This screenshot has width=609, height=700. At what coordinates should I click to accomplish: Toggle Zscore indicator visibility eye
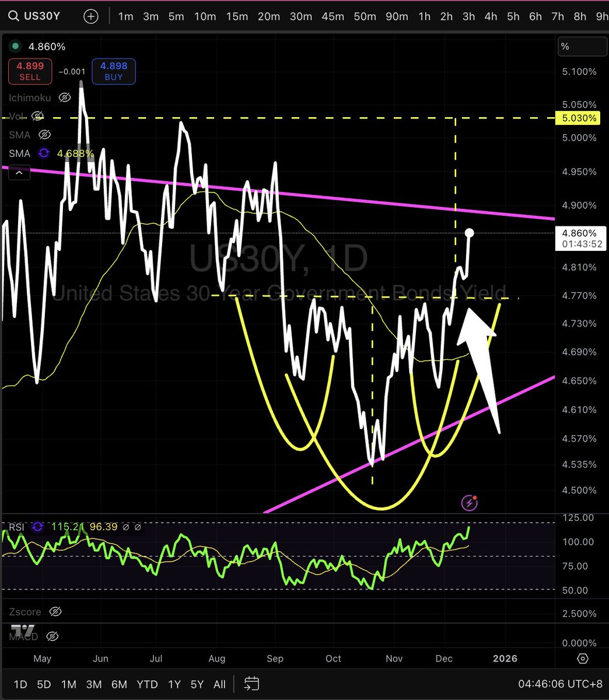[x=55, y=612]
